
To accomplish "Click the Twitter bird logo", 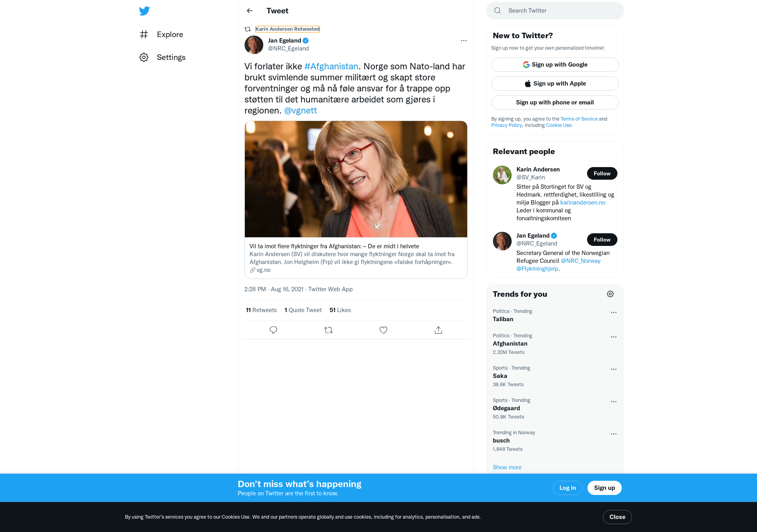I will [144, 11].
